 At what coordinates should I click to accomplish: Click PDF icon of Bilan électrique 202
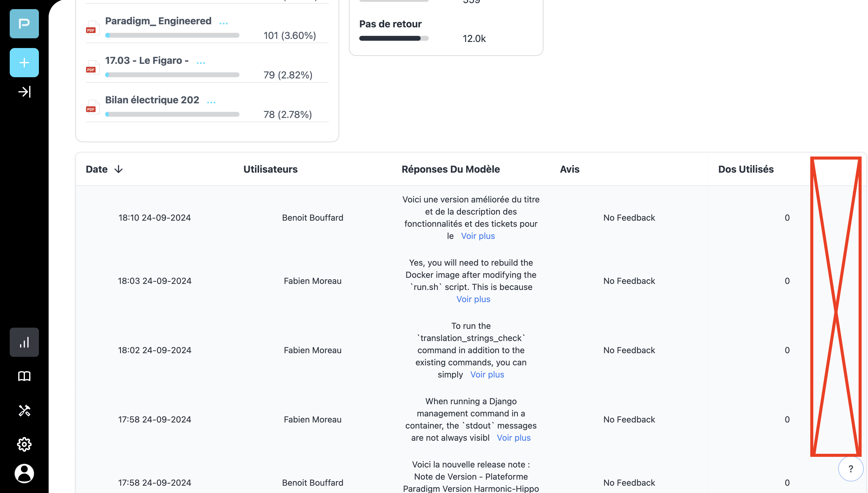[92, 107]
